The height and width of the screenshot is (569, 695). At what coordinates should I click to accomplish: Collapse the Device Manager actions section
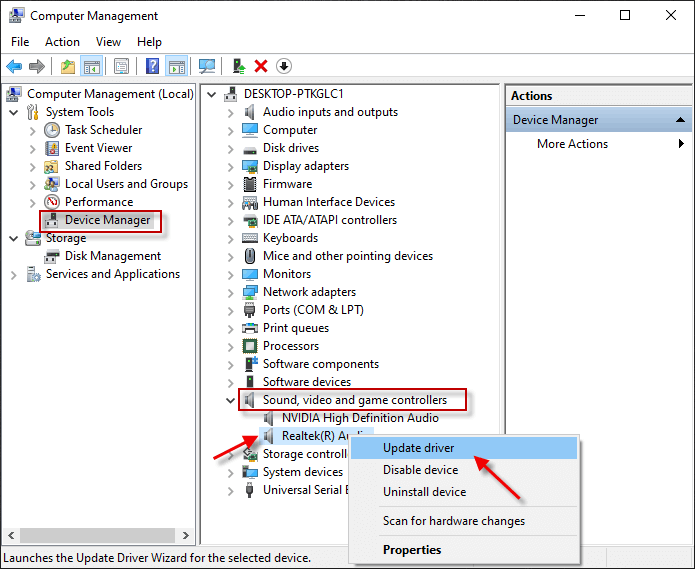pos(680,120)
